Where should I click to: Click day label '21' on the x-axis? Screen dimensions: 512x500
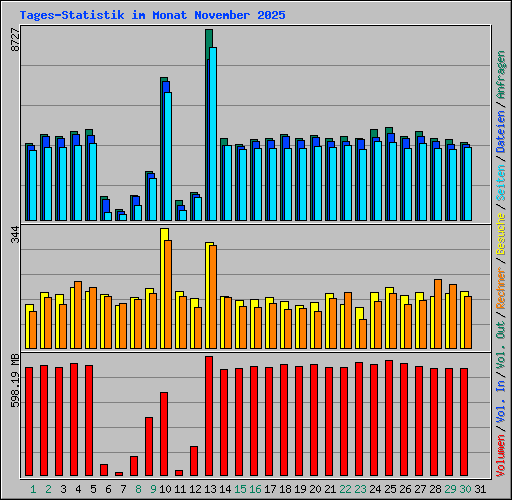tap(330, 489)
